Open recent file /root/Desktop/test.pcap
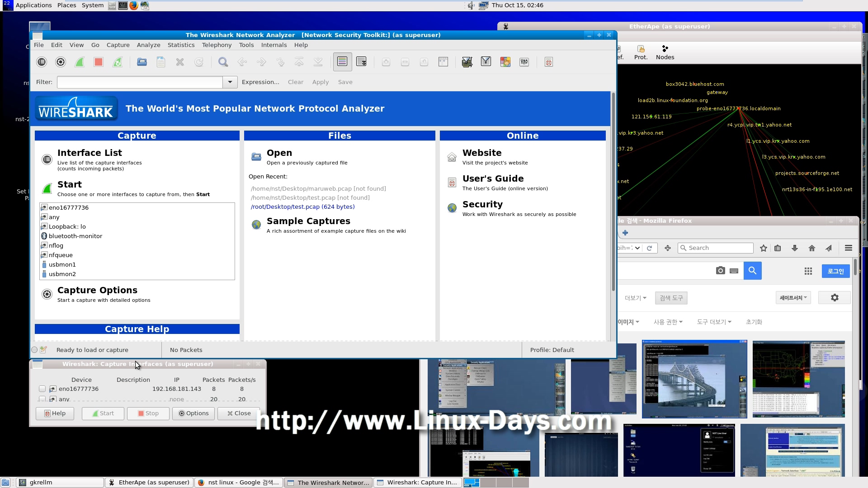Viewport: 868px width, 488px height. (x=303, y=207)
